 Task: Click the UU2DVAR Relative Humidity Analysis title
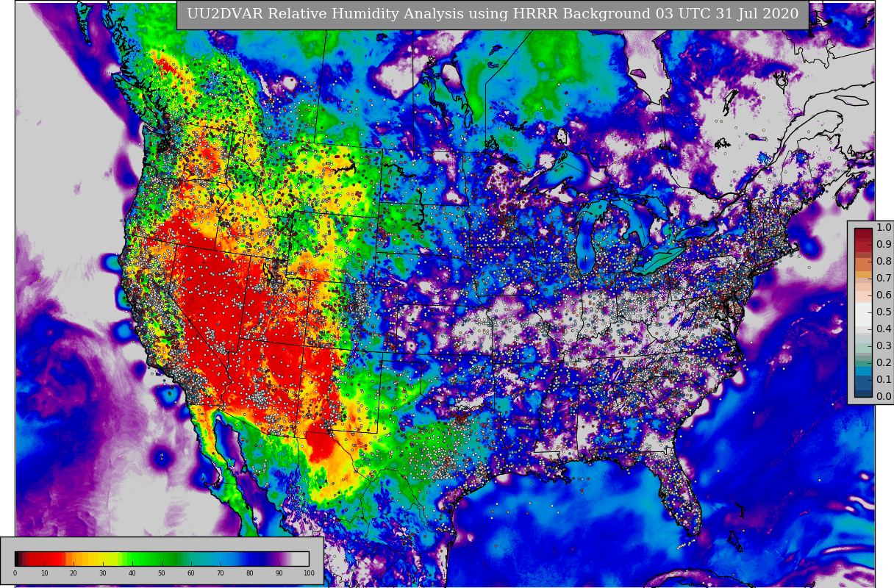coord(493,15)
